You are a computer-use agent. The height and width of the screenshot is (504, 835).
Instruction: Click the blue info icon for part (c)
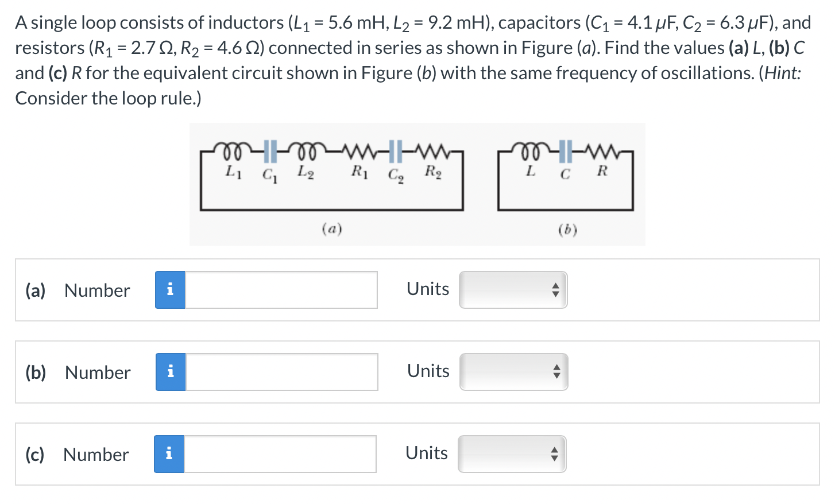169,454
